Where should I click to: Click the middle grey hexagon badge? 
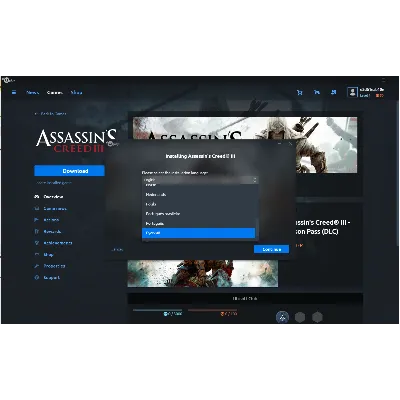click(300, 317)
